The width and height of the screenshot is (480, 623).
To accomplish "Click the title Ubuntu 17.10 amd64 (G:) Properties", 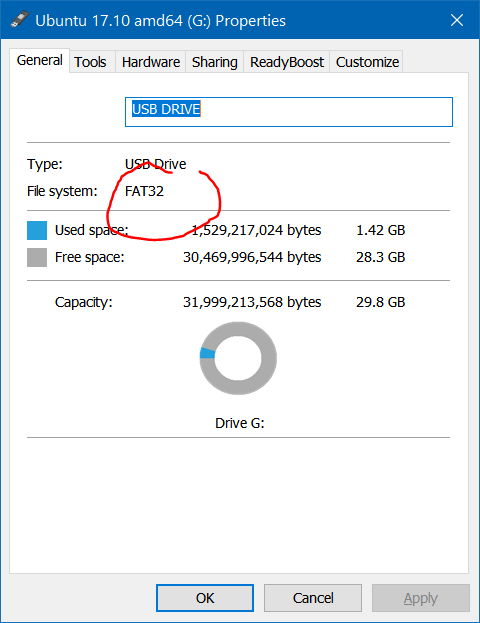I will click(x=161, y=21).
